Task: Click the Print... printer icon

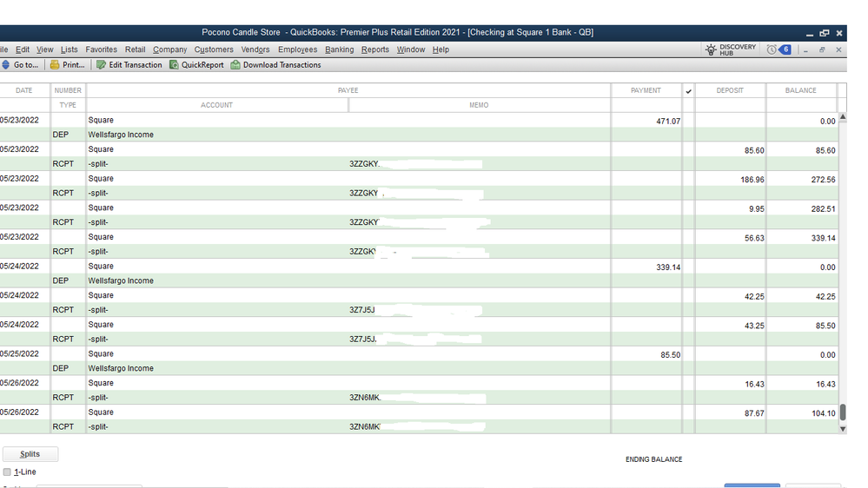Action: [x=55, y=65]
